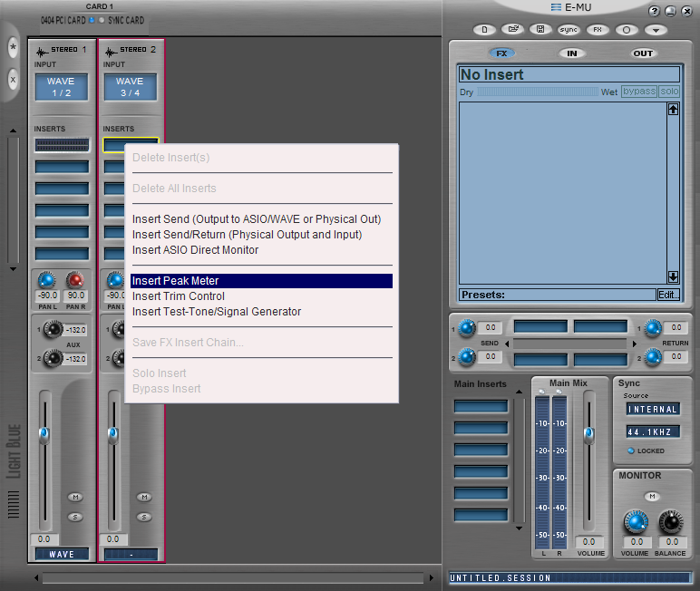The height and width of the screenshot is (591, 700).
Task: Solo the Stereo 2 strip
Action: tap(144, 517)
